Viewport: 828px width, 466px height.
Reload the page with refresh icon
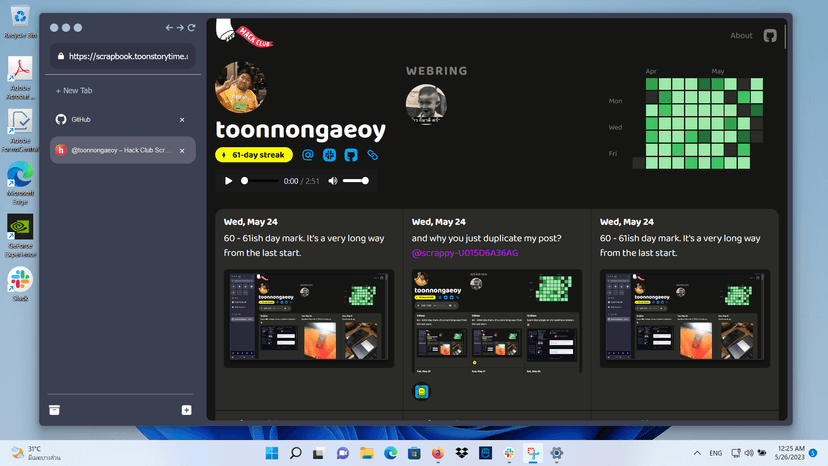(x=192, y=27)
